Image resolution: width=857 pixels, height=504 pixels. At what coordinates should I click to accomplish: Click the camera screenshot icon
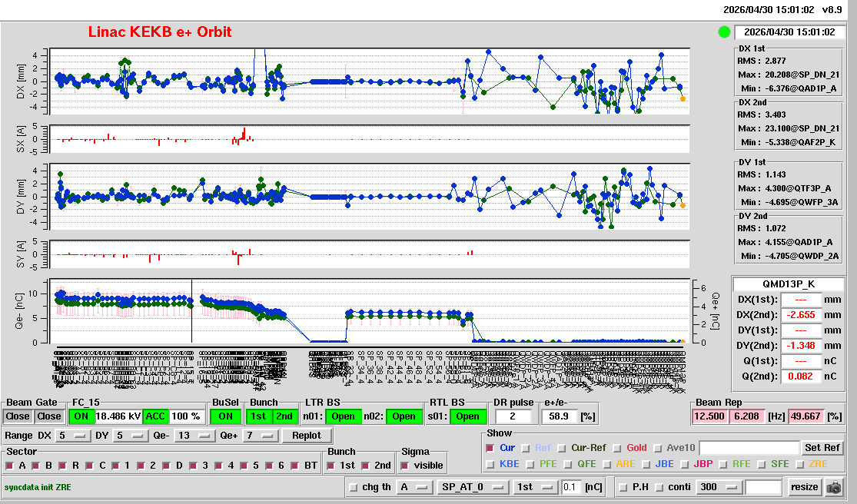point(833,487)
